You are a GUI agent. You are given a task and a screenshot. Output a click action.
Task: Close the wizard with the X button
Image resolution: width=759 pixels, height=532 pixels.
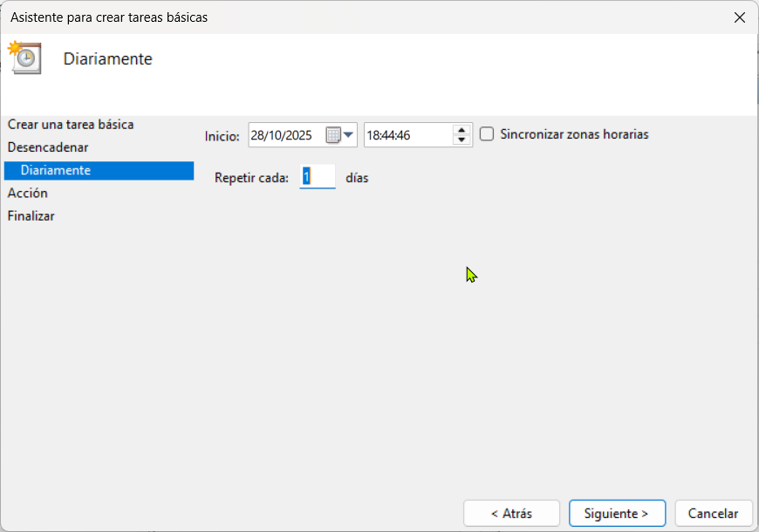tap(739, 17)
